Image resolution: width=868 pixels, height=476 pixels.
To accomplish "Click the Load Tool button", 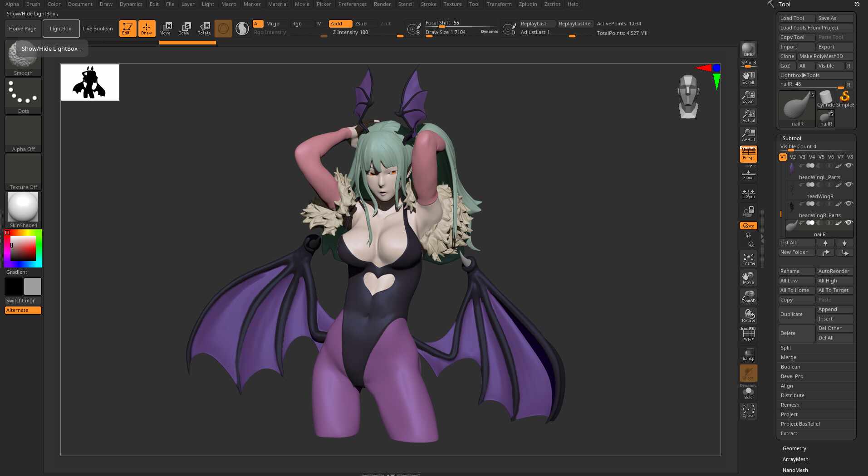I will (797, 18).
